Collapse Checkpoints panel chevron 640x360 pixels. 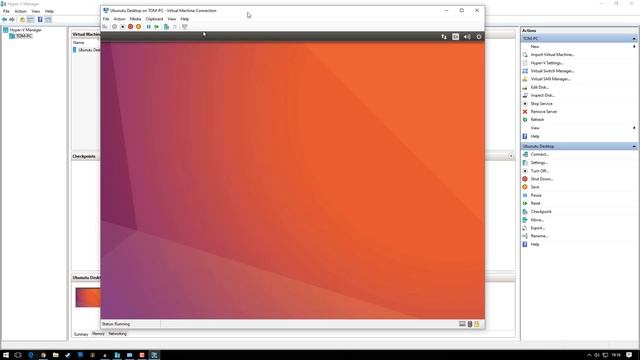pos(511,156)
